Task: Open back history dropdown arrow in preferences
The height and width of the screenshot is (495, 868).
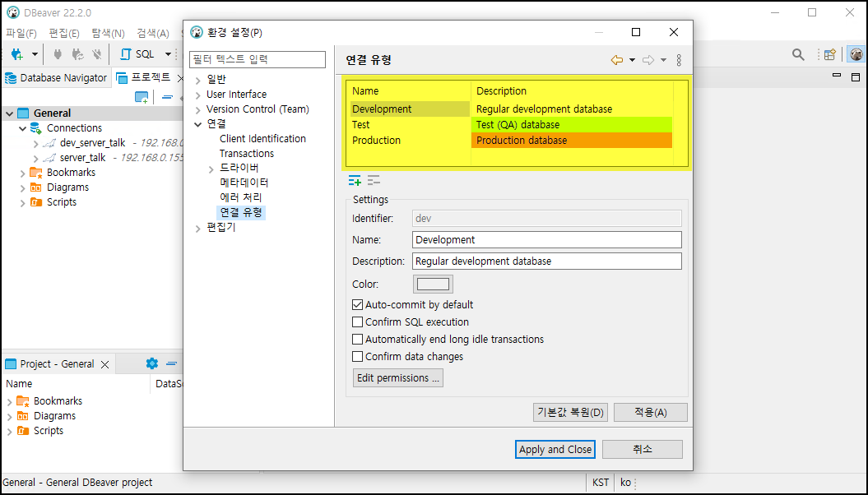Action: point(632,60)
